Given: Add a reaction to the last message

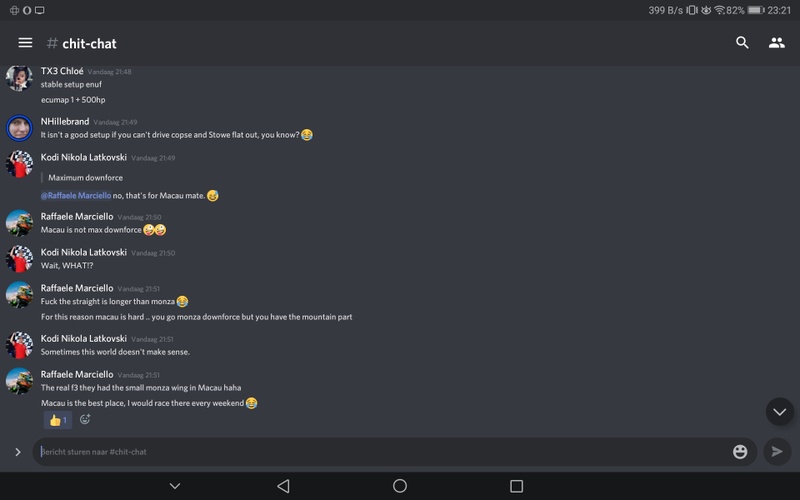Looking at the screenshot, I should 85,420.
